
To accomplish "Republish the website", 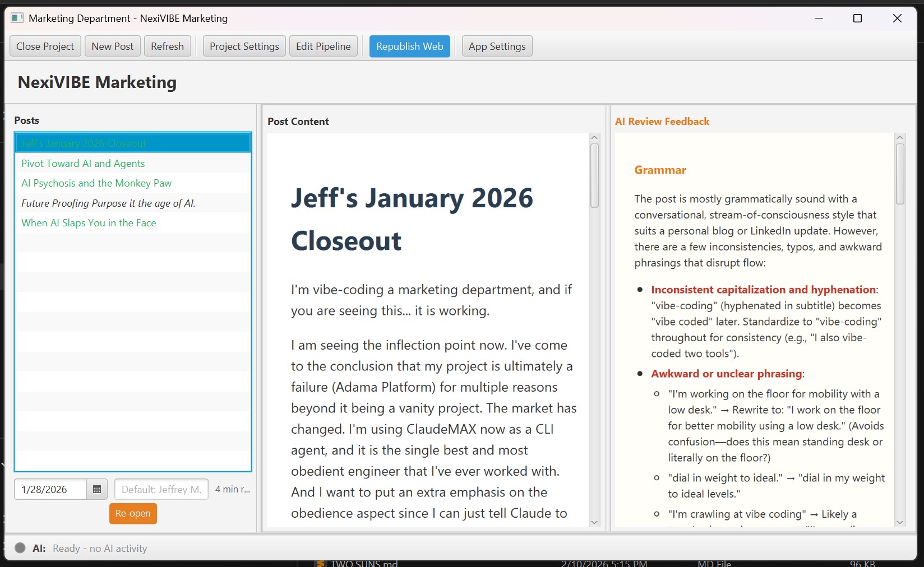I will pos(409,46).
